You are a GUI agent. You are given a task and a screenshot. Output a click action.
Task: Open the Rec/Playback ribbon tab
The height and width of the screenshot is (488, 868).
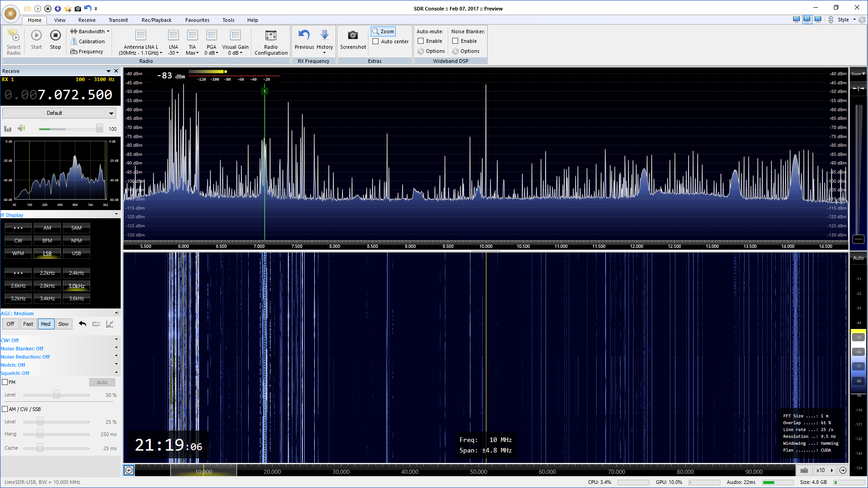tap(156, 20)
